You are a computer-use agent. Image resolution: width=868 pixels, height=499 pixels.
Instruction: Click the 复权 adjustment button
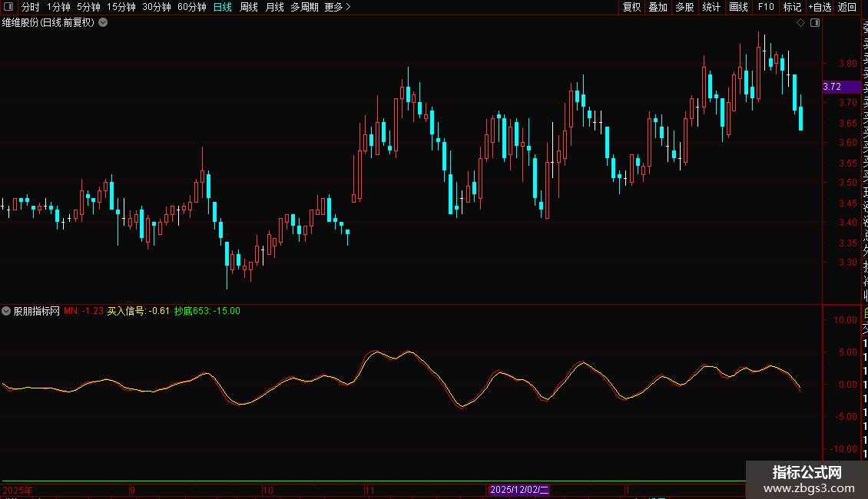coord(631,7)
